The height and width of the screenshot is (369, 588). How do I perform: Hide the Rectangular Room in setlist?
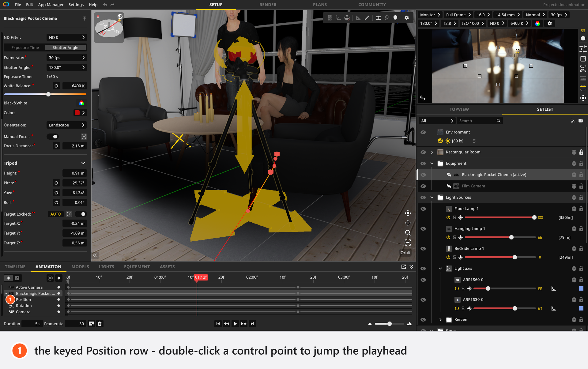[423, 152]
